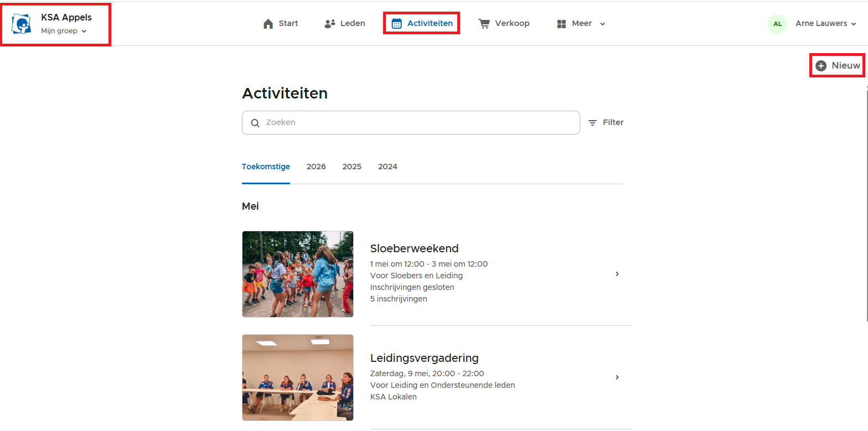Switch to the 2026 tab
This screenshot has height=431, width=868.
316,167
